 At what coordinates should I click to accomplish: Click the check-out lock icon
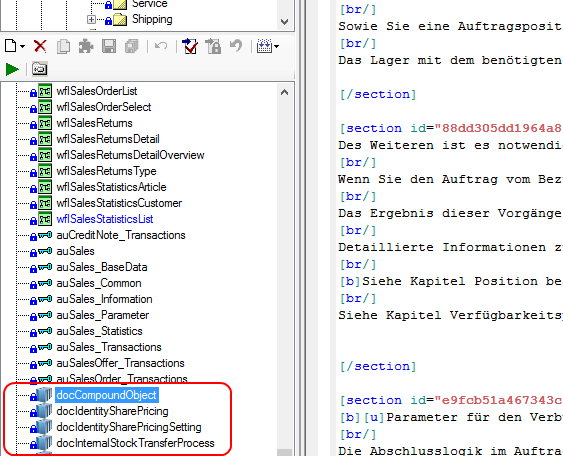coord(213,46)
